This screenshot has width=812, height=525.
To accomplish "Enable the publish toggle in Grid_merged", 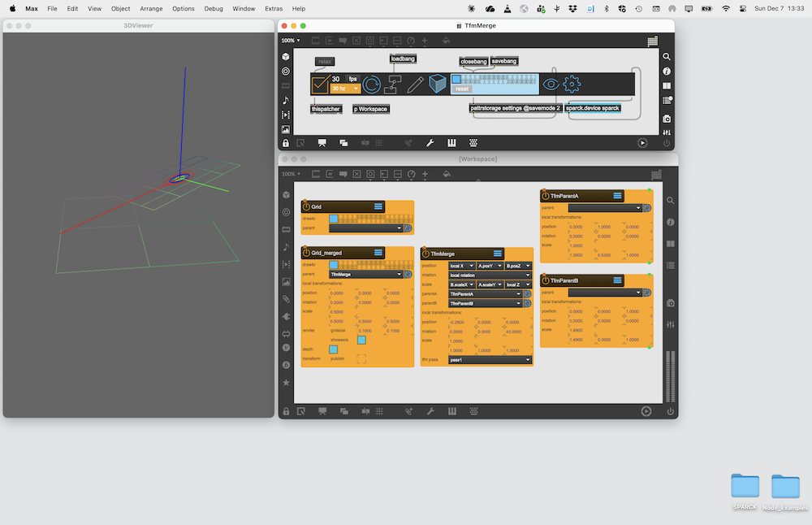I will tap(361, 358).
